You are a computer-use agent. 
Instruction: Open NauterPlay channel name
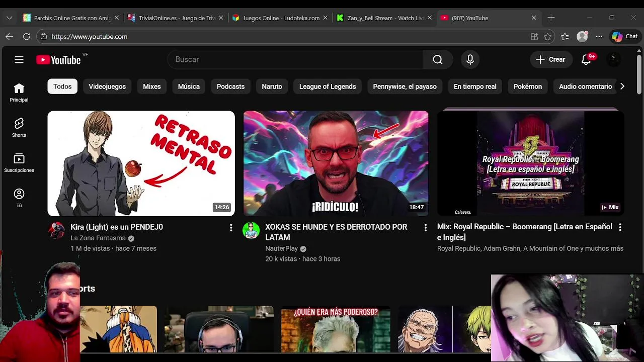point(282,249)
